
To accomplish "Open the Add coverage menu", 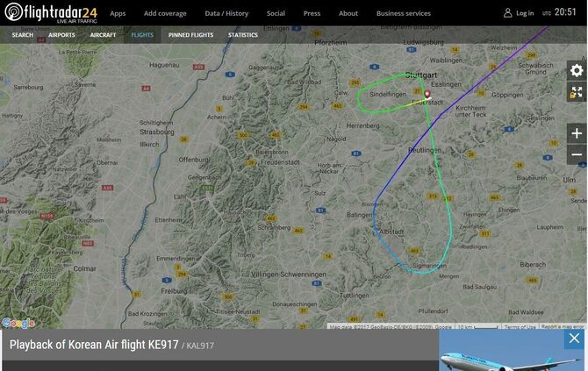I will click(165, 13).
